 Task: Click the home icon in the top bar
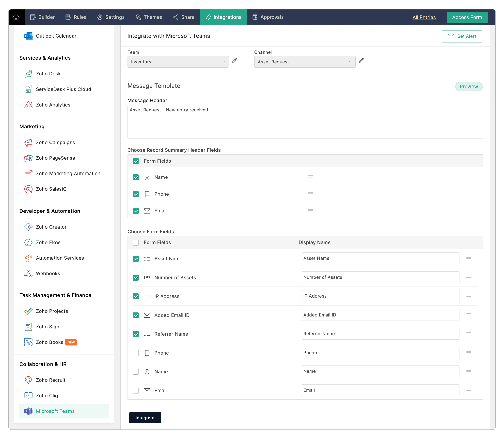coord(16,17)
